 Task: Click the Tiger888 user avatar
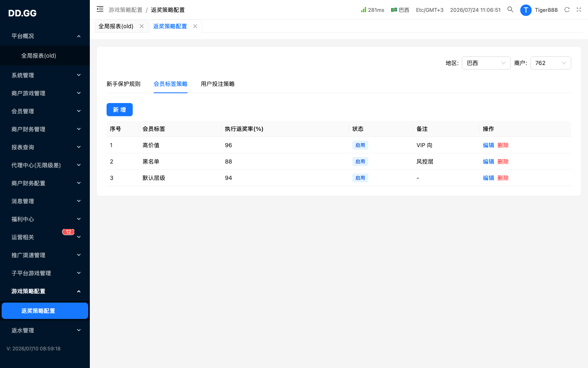point(526,10)
